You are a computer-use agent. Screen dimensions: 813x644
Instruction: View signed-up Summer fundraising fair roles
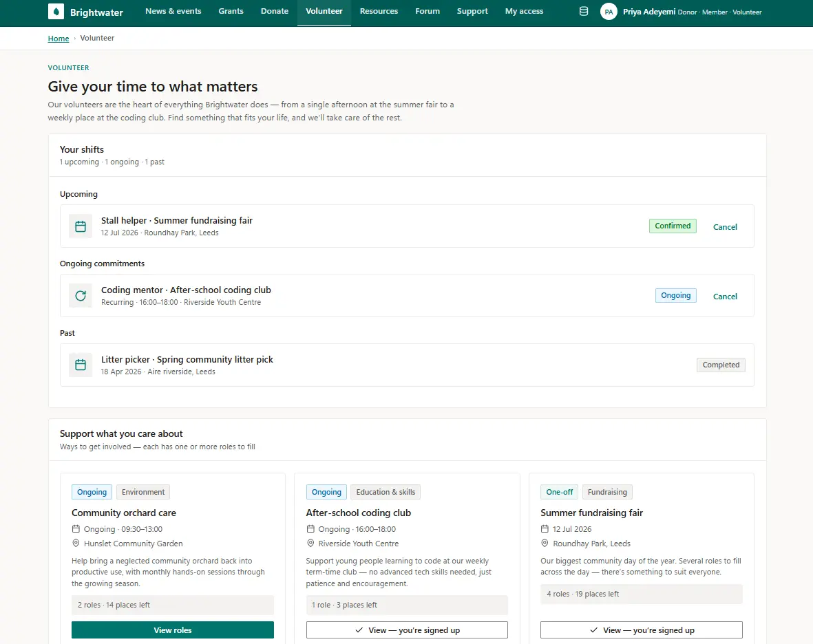pos(642,630)
